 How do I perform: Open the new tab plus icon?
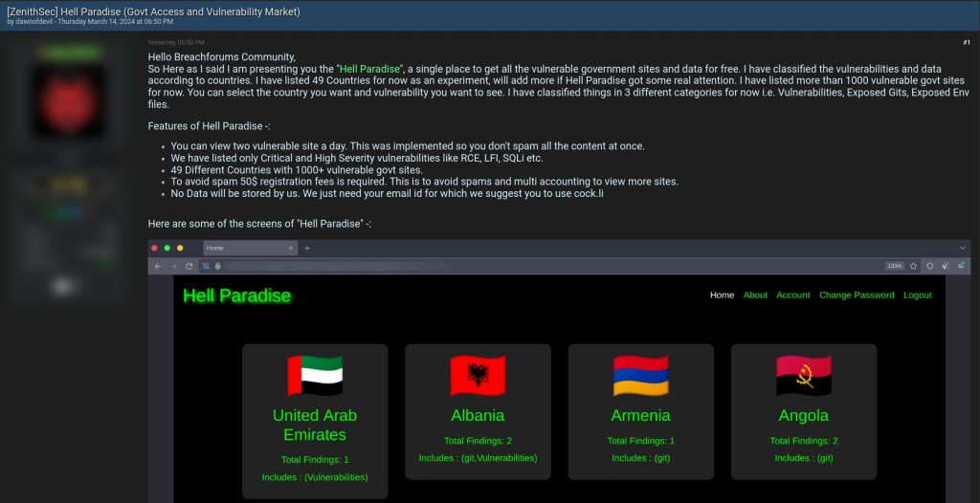click(307, 248)
